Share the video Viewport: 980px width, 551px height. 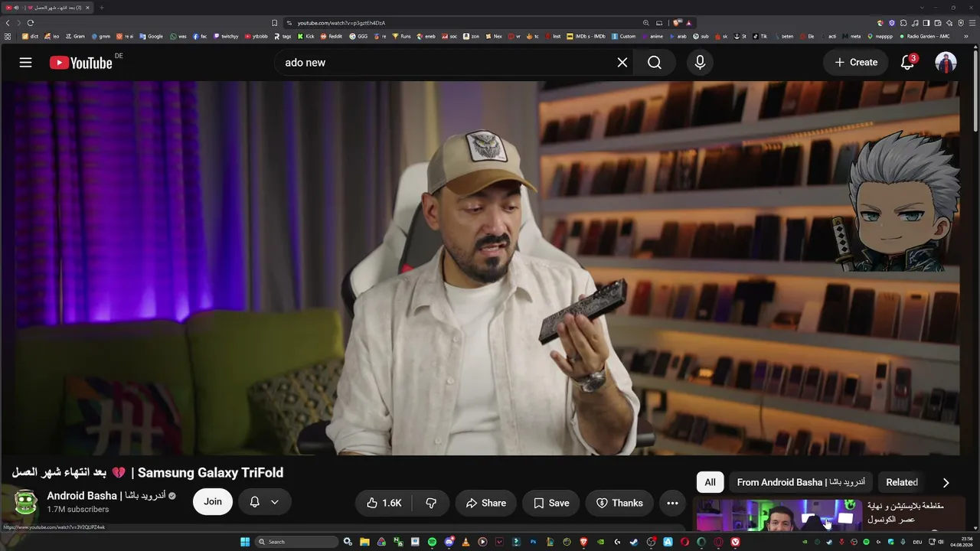pos(485,503)
